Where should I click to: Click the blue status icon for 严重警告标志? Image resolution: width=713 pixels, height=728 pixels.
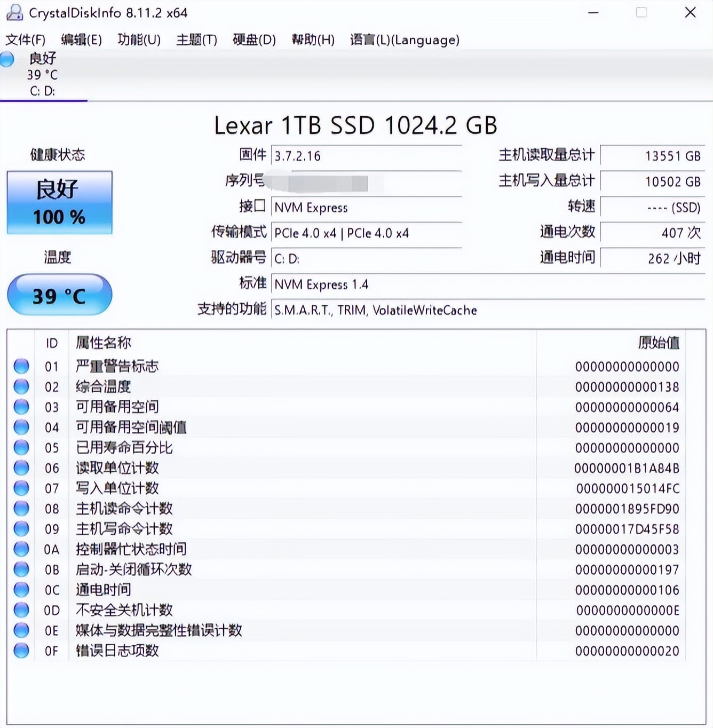(21, 366)
